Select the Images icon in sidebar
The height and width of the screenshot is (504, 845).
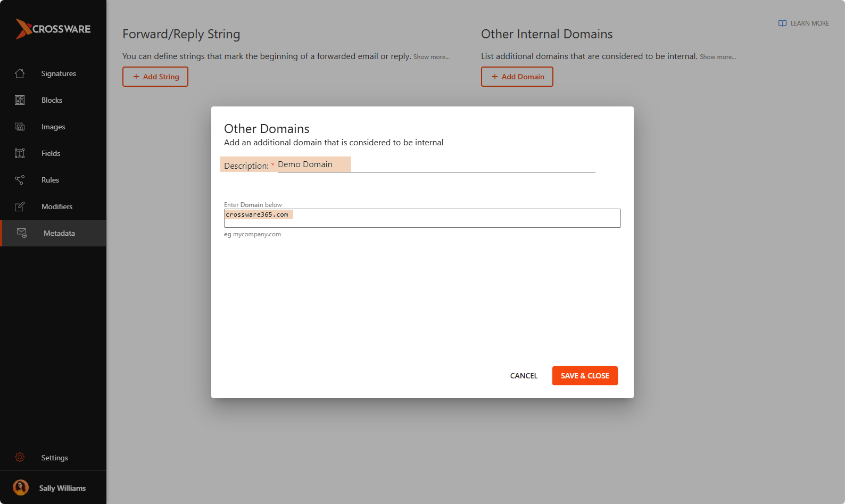[20, 127]
